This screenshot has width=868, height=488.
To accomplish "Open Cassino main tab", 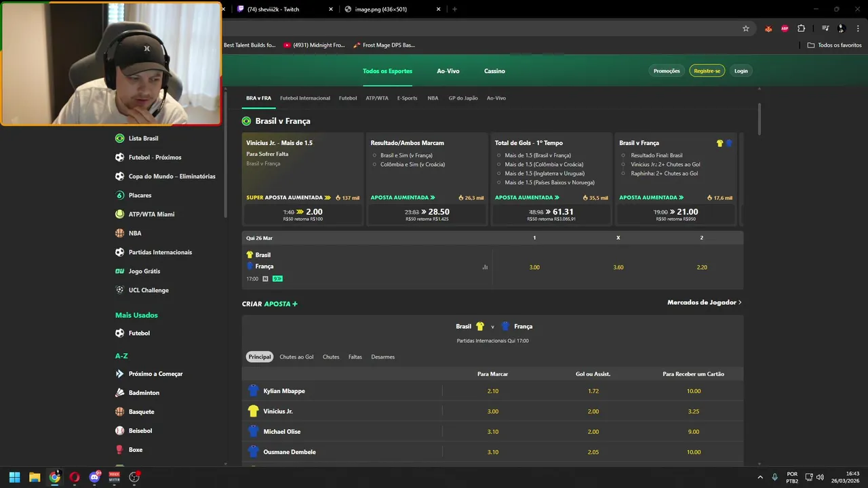I will tap(494, 71).
